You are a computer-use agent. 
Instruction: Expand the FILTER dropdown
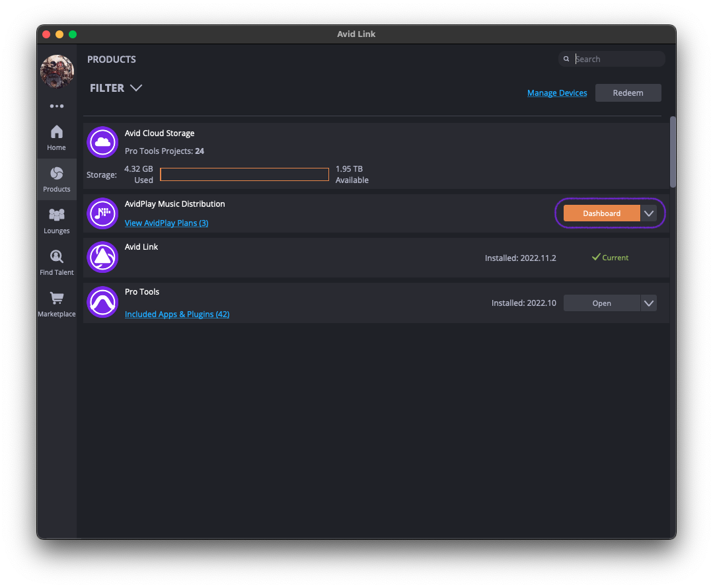click(x=116, y=87)
